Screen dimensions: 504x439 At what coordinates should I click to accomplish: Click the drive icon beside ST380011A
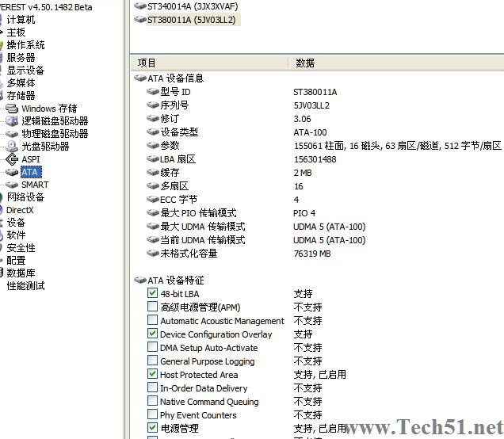[x=140, y=19]
